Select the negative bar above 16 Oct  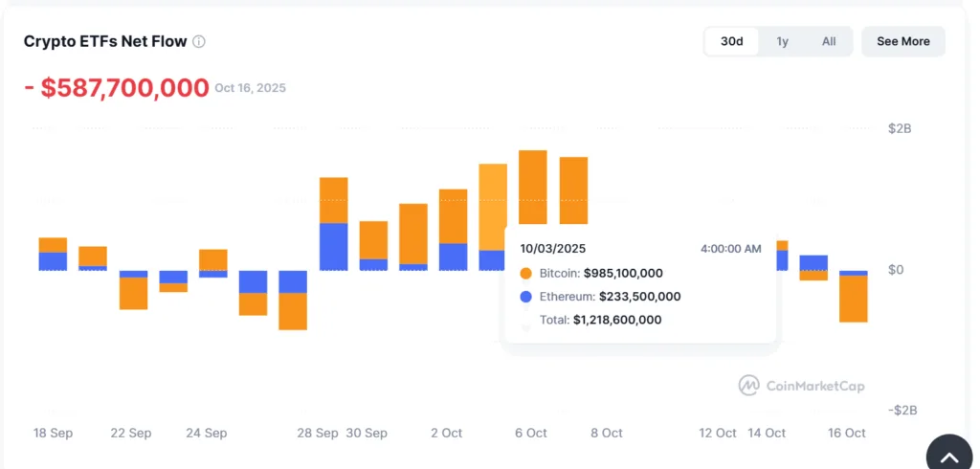pyautogui.click(x=853, y=297)
